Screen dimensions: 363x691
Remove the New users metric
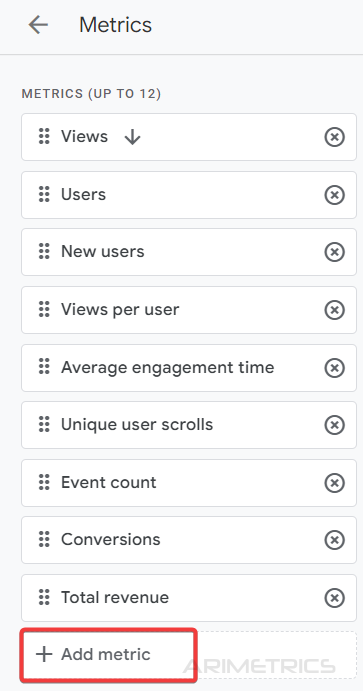coord(334,252)
